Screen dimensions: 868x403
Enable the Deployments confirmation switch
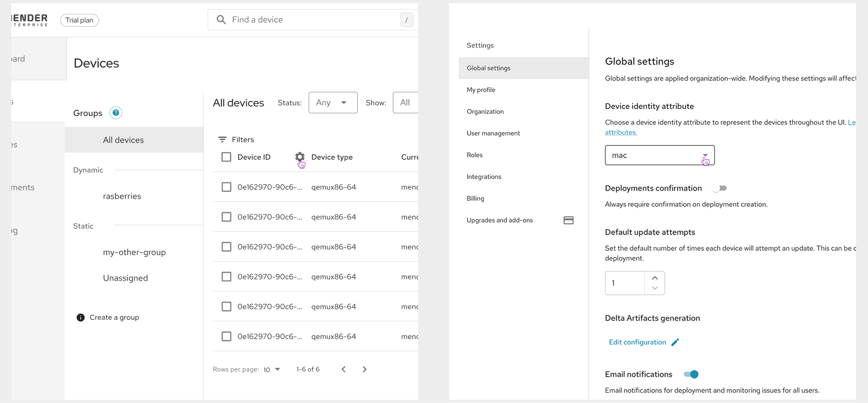click(x=719, y=188)
